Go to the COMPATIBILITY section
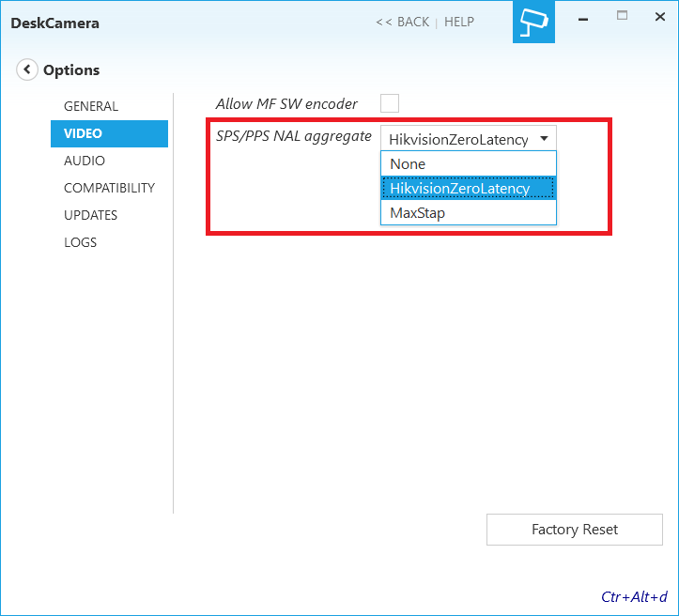The height and width of the screenshot is (616, 679). (109, 188)
